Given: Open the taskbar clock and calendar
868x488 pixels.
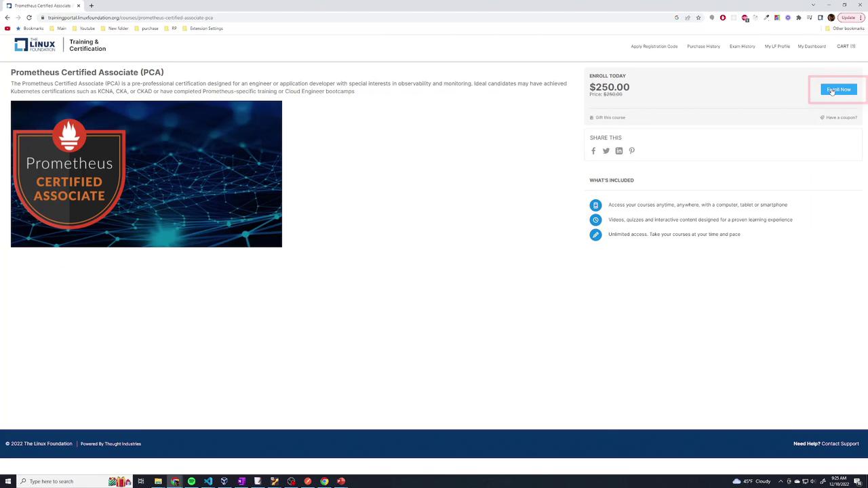Looking at the screenshot, I should pos(839,481).
